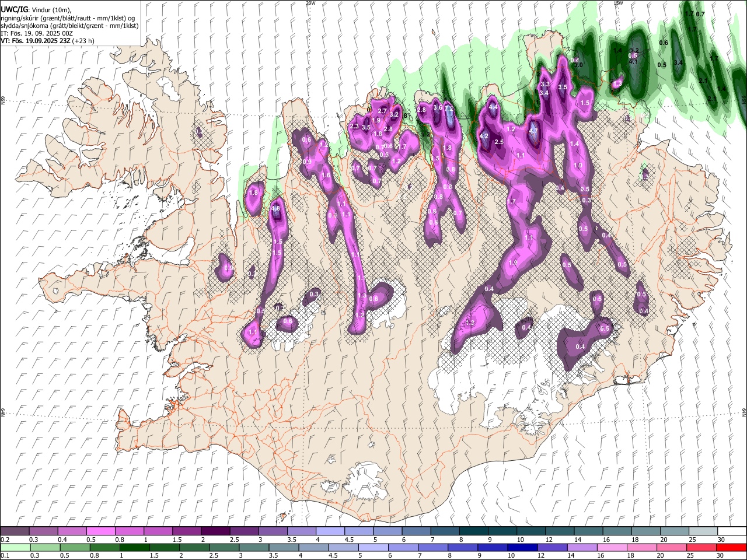Click the 4.4 precipitation value on the map
The image size is (747, 560).
[493, 107]
